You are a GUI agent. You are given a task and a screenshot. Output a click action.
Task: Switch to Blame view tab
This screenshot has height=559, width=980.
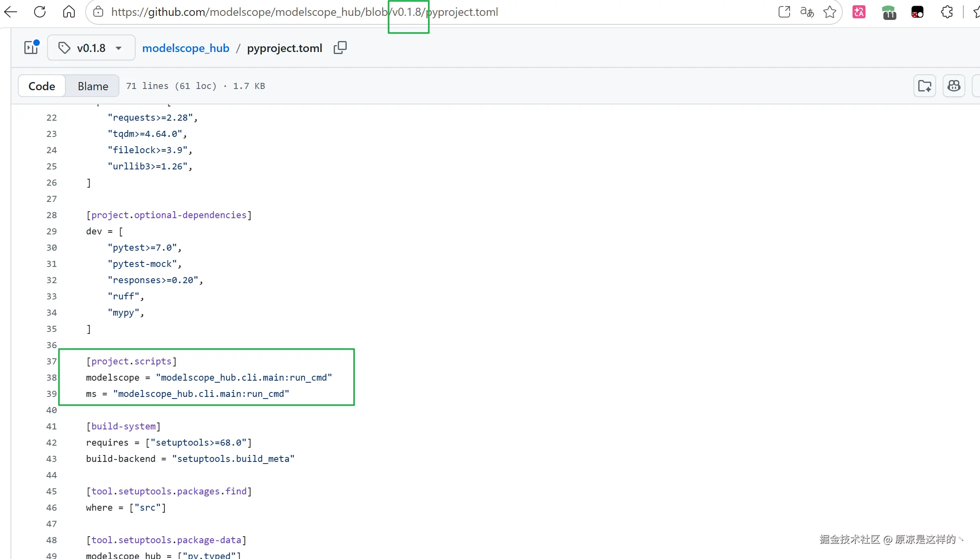[93, 86]
